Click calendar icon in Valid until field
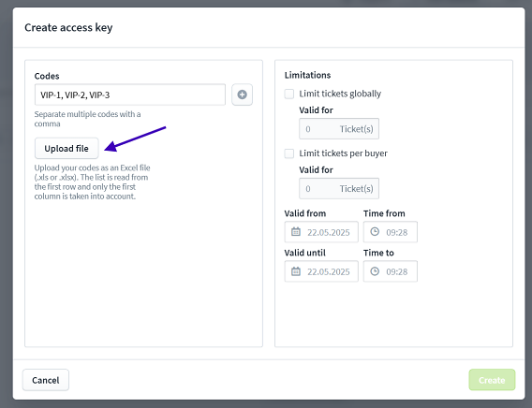Viewport: 532px width, 408px height. click(296, 271)
